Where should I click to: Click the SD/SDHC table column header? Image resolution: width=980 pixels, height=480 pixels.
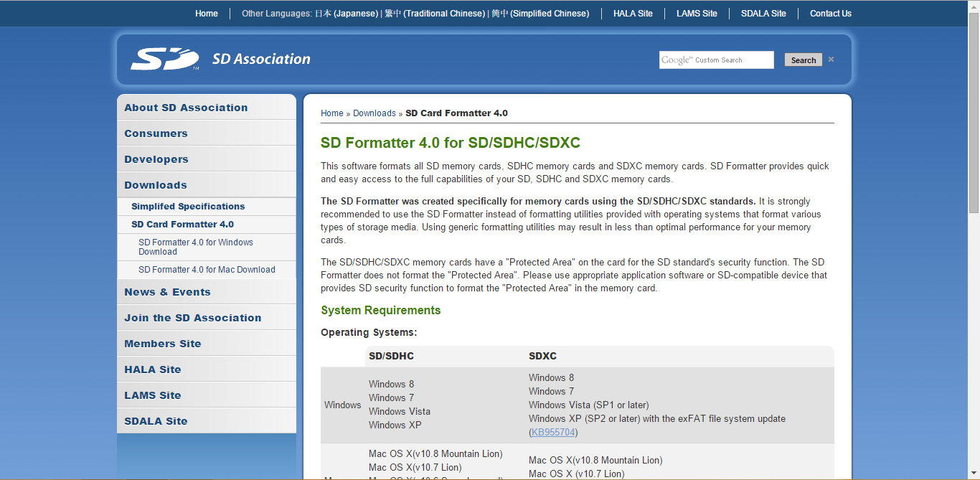click(x=391, y=356)
